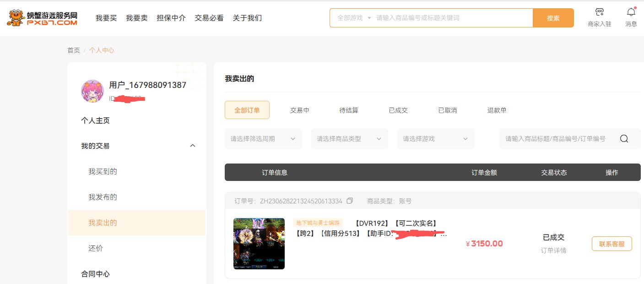This screenshot has width=644, height=284.
Task: Open the 请选择游戏 filter dropdown
Action: pos(435,139)
